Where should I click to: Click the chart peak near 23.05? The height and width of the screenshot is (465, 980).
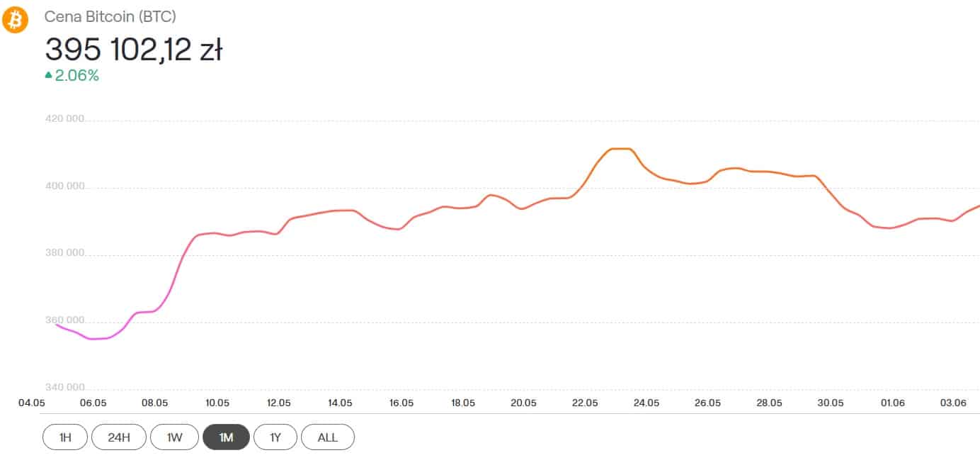coord(620,148)
